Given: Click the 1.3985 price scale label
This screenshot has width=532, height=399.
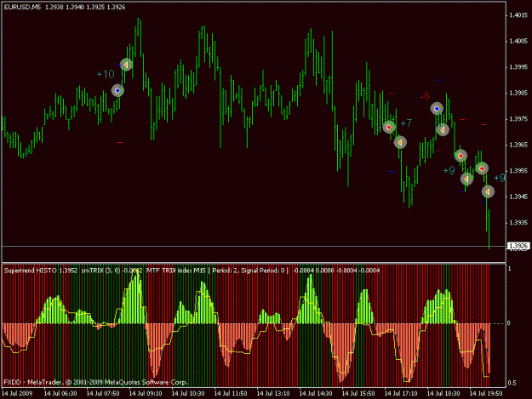Looking at the screenshot, I should coord(518,93).
